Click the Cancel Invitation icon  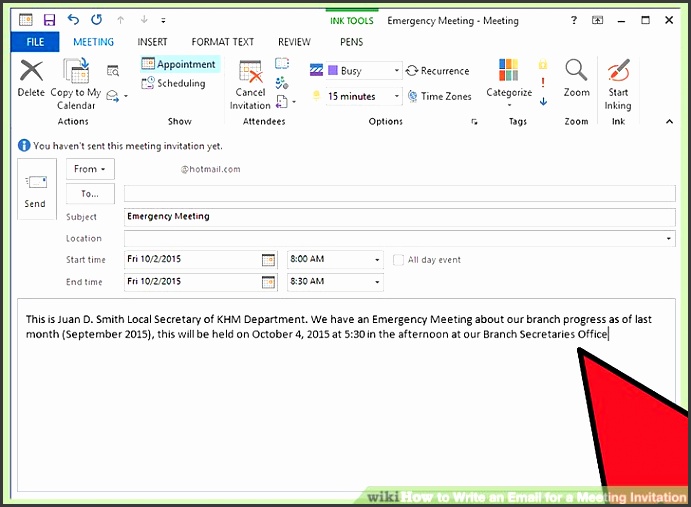pos(250,72)
